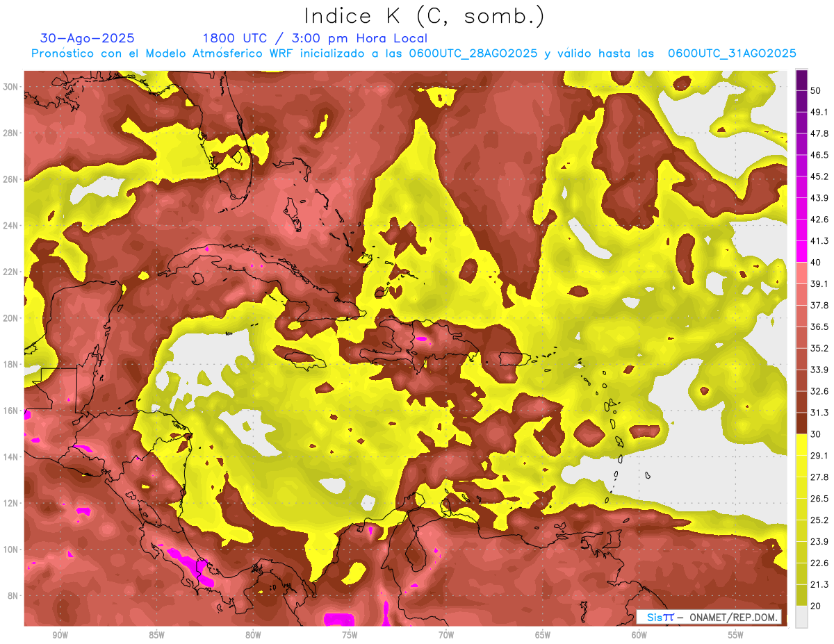Click the bright magenta colorbar segment above 40
This screenshot has height=644, width=834.
point(801,251)
